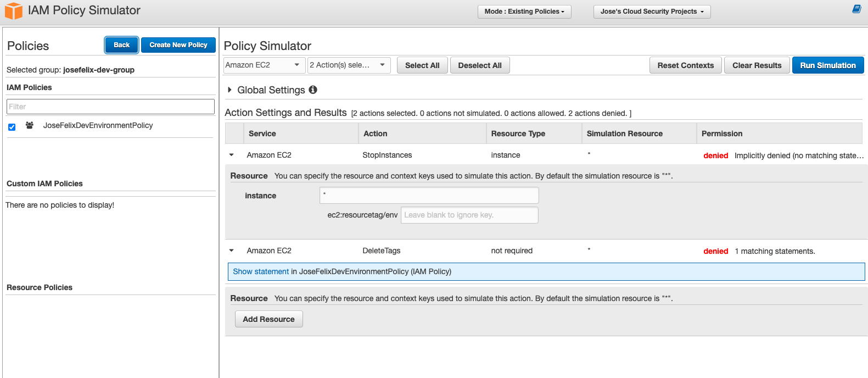Screen dimensions: 868x378
Task: Click the group icon beside JoseFelixDevEnvironmentPolicy
Action: (30, 125)
